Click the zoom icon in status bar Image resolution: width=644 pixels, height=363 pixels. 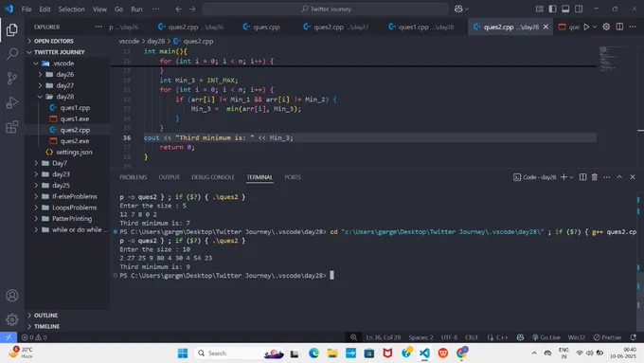coord(353,337)
